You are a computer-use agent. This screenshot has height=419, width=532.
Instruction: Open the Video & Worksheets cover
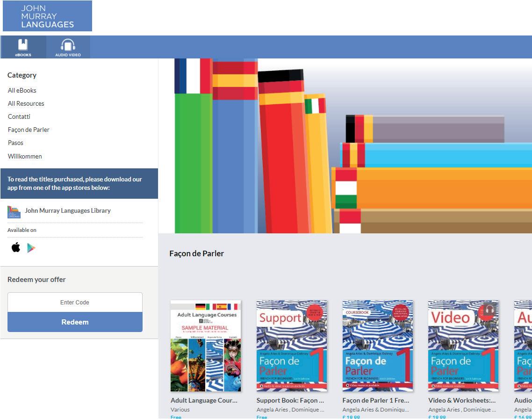tap(463, 346)
